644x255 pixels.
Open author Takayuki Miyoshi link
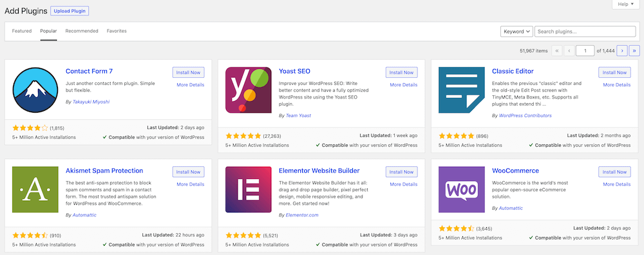91,102
